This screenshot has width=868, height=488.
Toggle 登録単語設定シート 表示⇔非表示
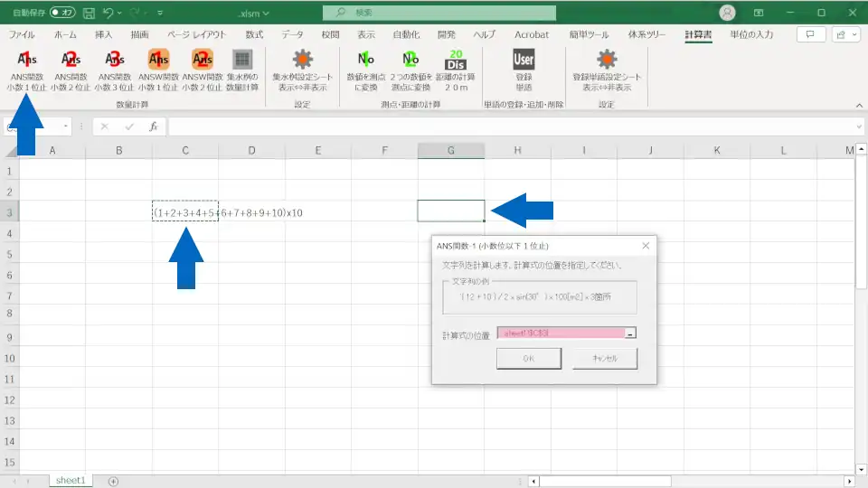point(607,70)
